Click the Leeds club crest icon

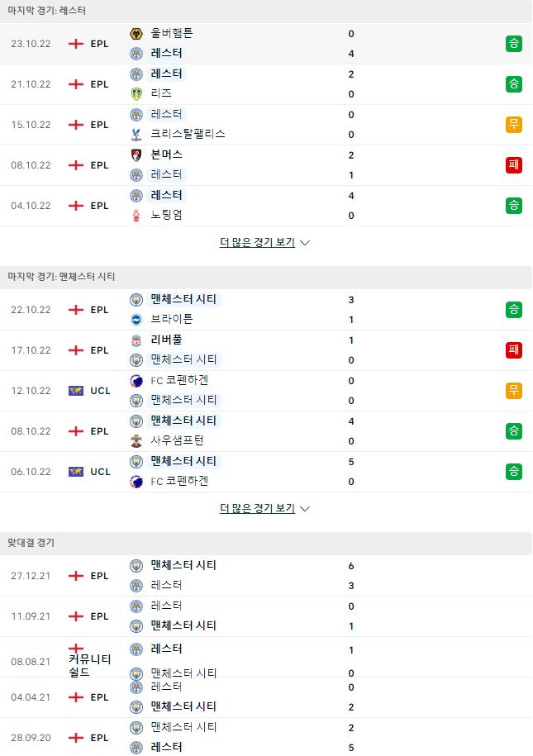(x=136, y=93)
